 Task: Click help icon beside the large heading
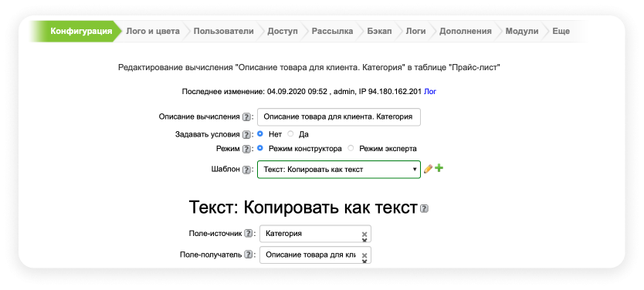point(424,209)
